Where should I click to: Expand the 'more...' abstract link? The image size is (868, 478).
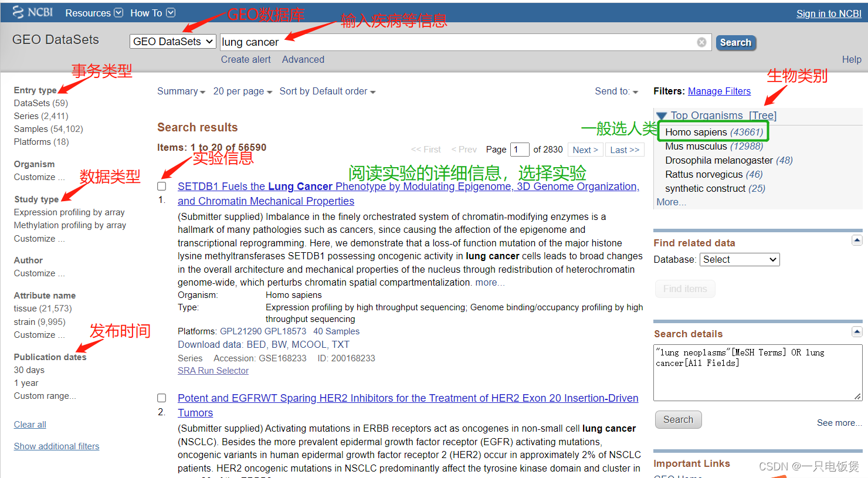[x=490, y=283]
